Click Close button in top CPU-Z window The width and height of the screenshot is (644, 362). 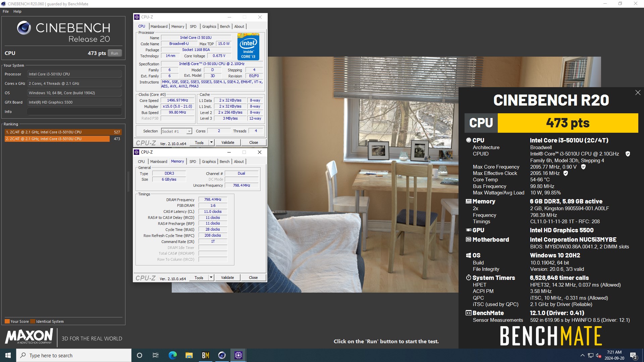pos(254,142)
